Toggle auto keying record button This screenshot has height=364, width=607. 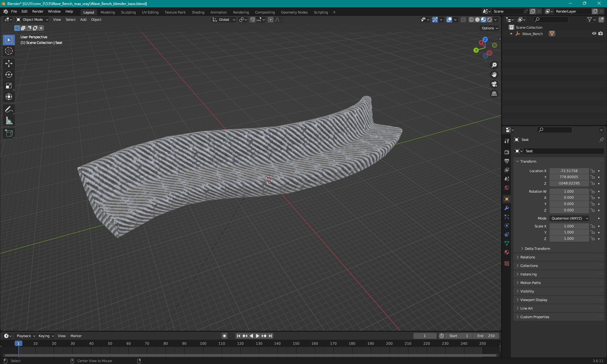[224, 336]
